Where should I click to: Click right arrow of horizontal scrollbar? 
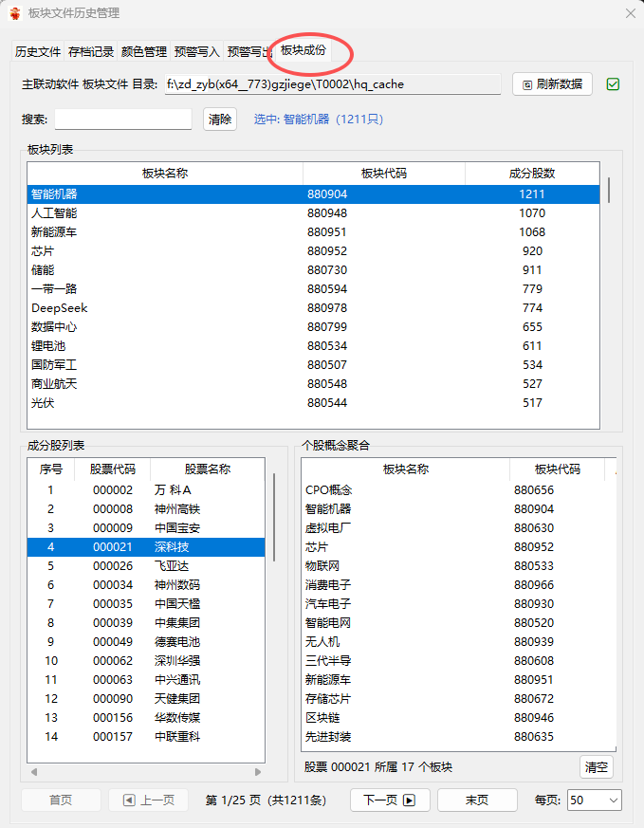(x=258, y=772)
